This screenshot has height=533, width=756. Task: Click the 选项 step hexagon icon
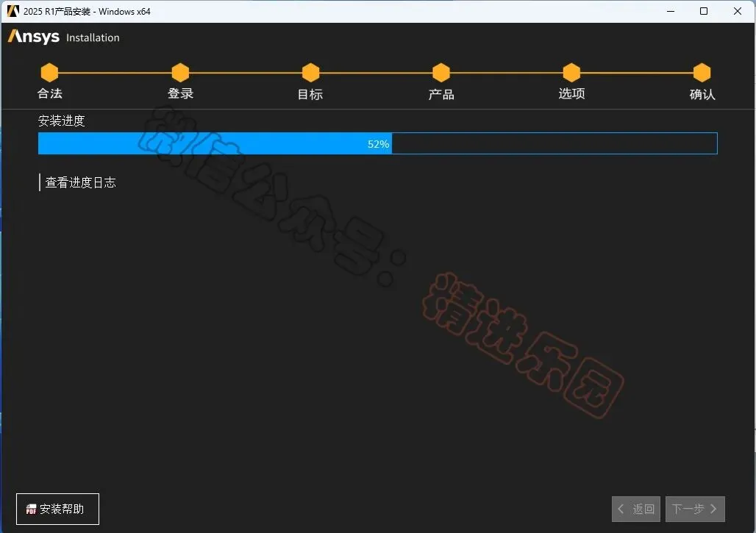click(571, 73)
